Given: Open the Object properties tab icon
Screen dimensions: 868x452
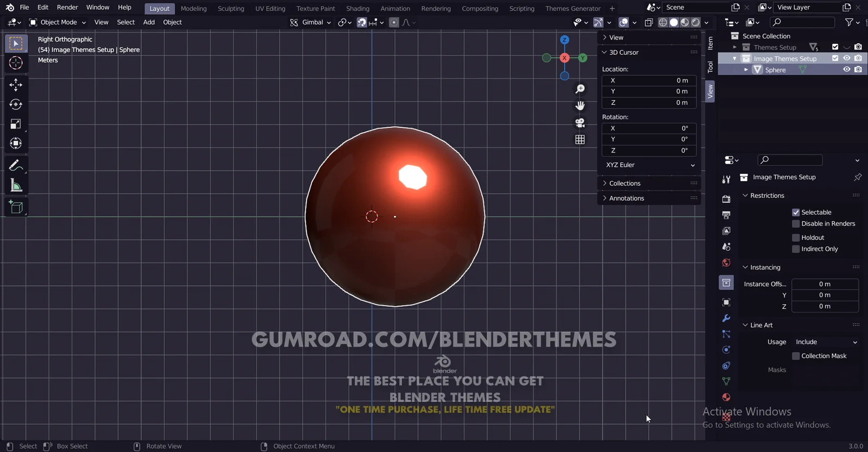Looking at the screenshot, I should point(726,302).
